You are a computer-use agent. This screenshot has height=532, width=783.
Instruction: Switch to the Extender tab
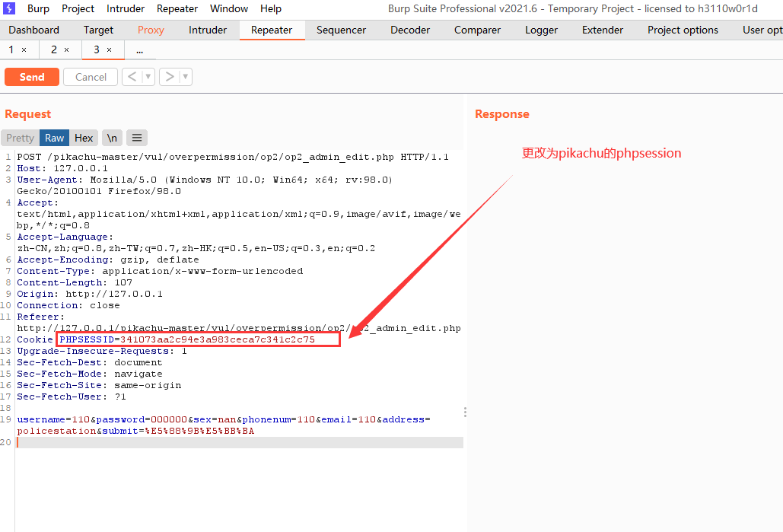pos(603,30)
